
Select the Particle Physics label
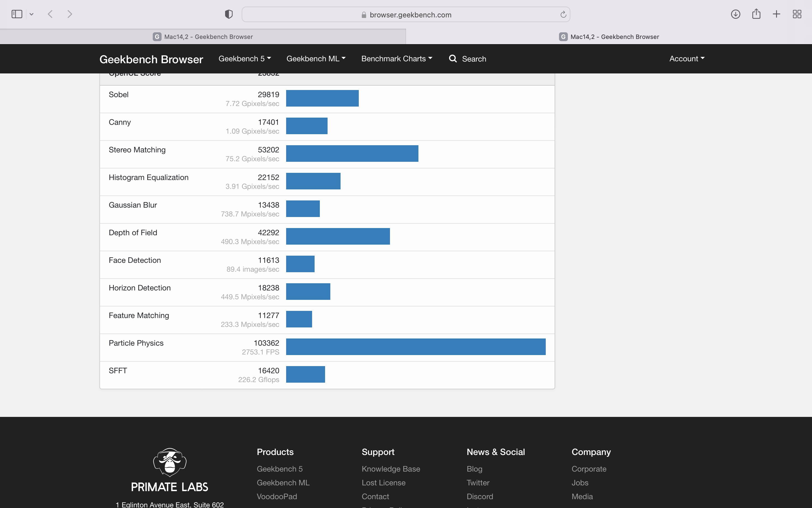[136, 343]
